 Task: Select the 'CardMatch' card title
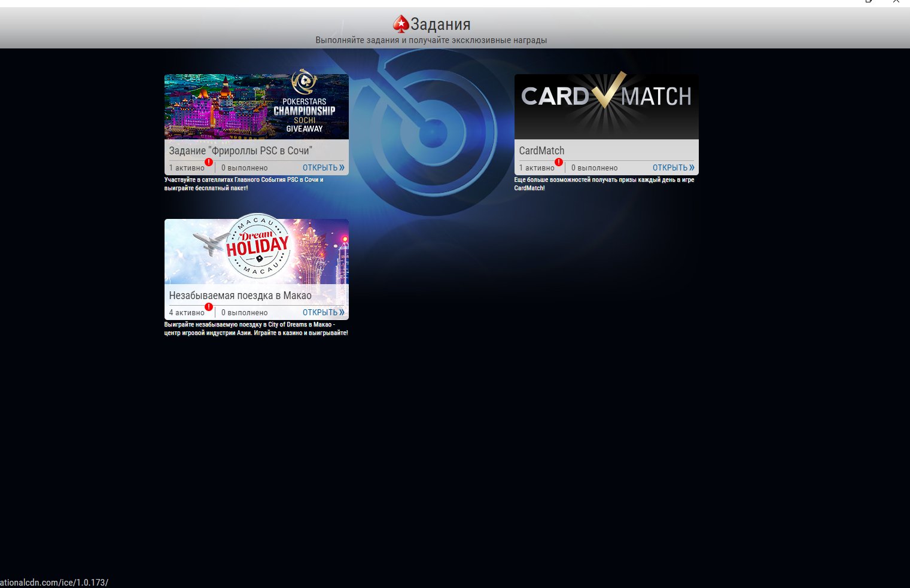click(541, 151)
